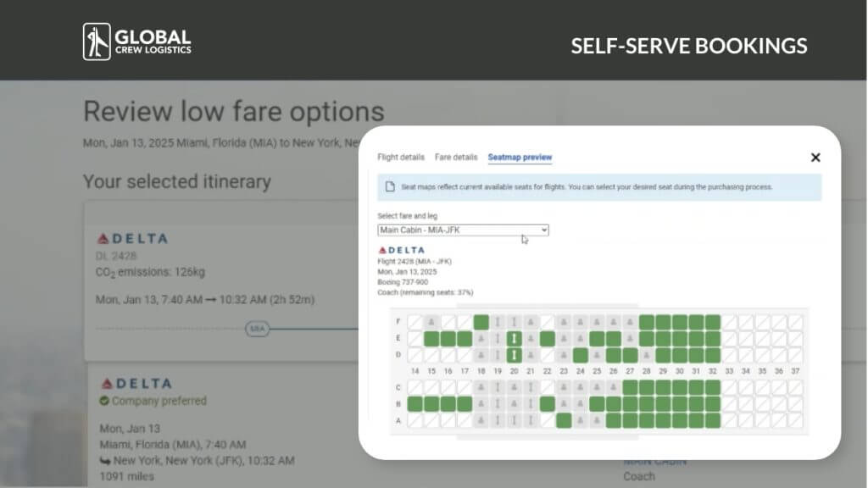The height and width of the screenshot is (488, 868).
Task: Select the Seatmap preview tab
Action: point(520,158)
